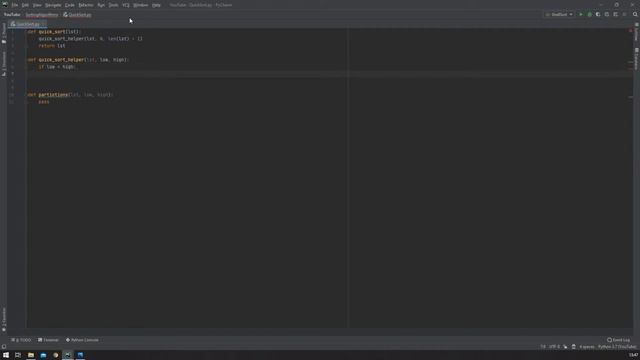Change the 4 spaces indent setting
The width and height of the screenshot is (640, 360).
(587, 347)
